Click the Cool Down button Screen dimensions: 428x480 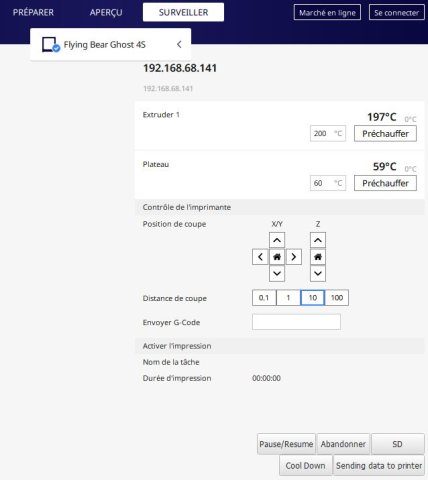[x=305, y=465]
